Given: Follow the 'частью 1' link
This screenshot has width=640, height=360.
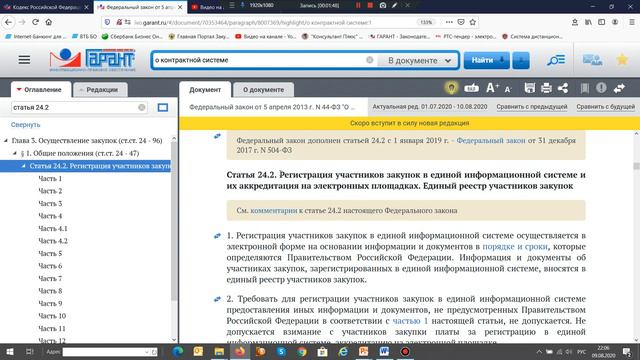Looking at the screenshot, I should click(x=410, y=321).
